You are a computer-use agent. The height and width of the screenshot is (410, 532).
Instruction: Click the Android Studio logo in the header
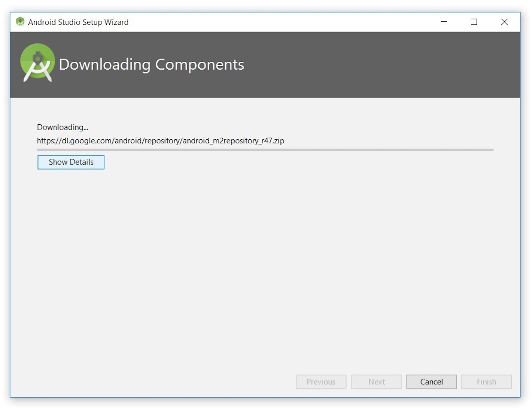[x=38, y=63]
